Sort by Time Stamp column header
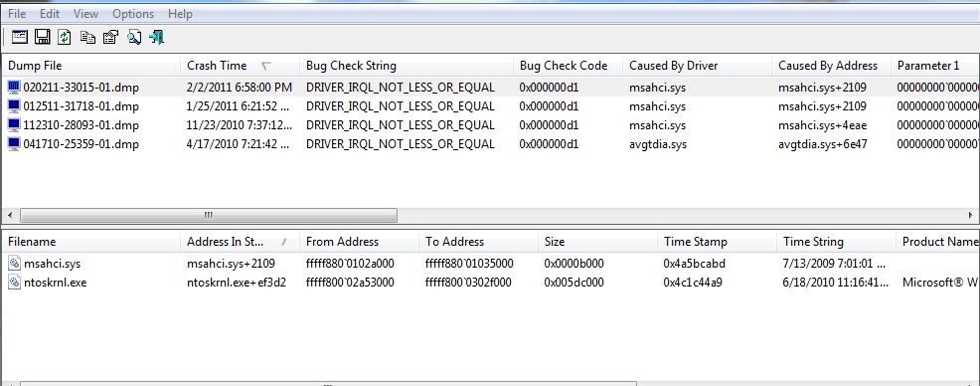 [x=718, y=242]
